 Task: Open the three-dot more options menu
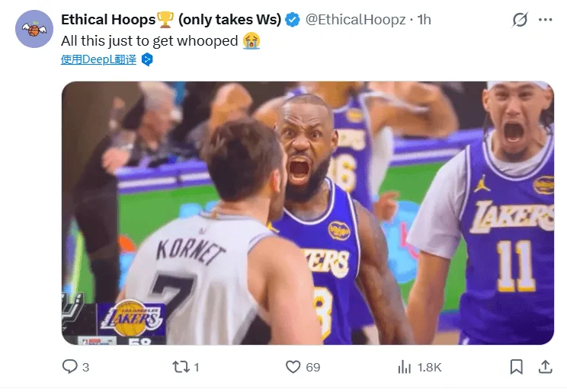point(546,21)
